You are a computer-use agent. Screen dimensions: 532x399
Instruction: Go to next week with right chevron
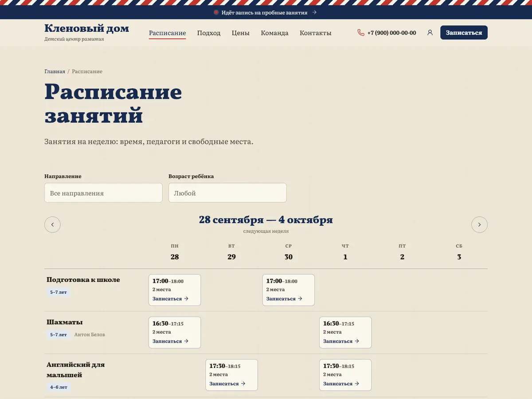[479, 224]
